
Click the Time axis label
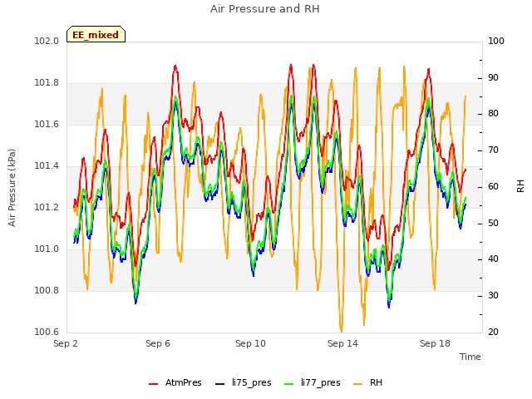tap(470, 357)
